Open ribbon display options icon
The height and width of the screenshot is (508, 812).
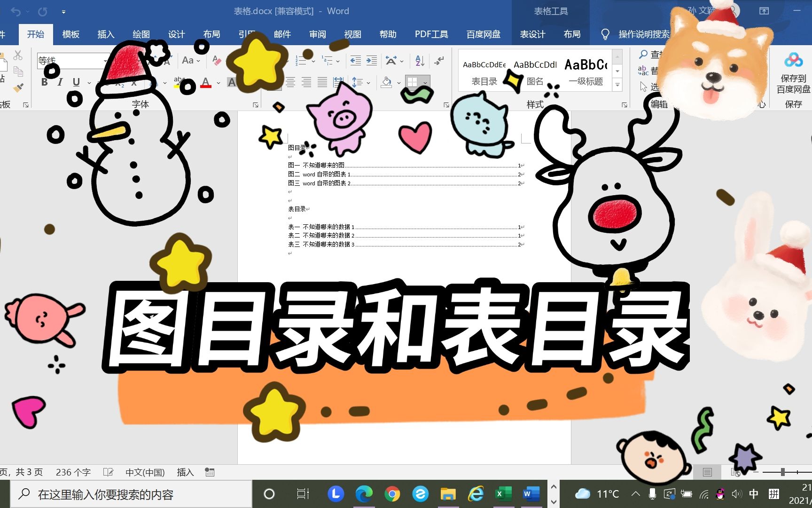[x=765, y=11]
